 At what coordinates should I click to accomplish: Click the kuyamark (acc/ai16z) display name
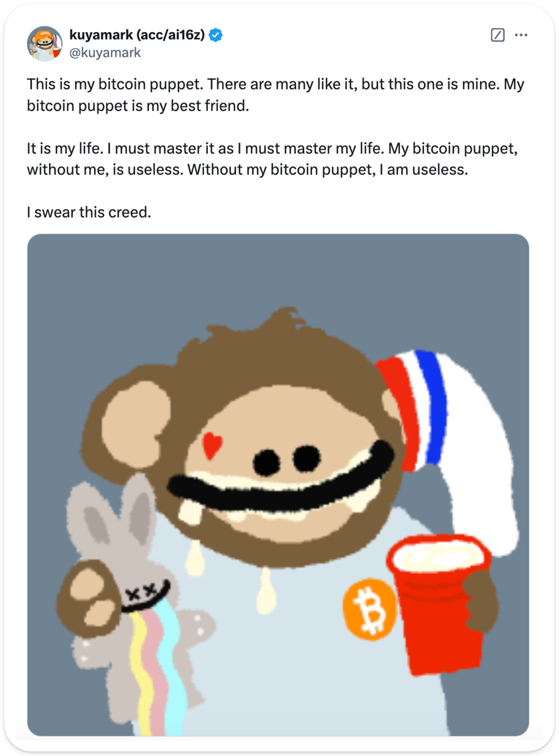pyautogui.click(x=137, y=34)
